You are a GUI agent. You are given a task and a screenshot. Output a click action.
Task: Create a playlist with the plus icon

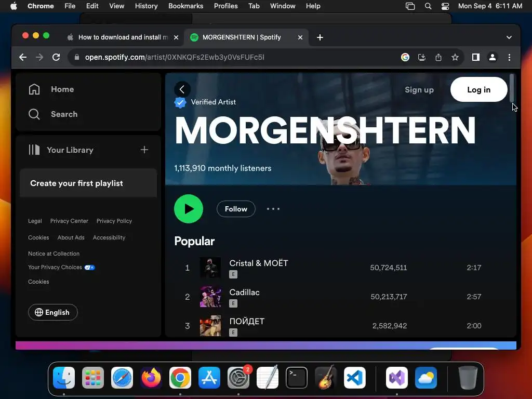[x=144, y=150]
